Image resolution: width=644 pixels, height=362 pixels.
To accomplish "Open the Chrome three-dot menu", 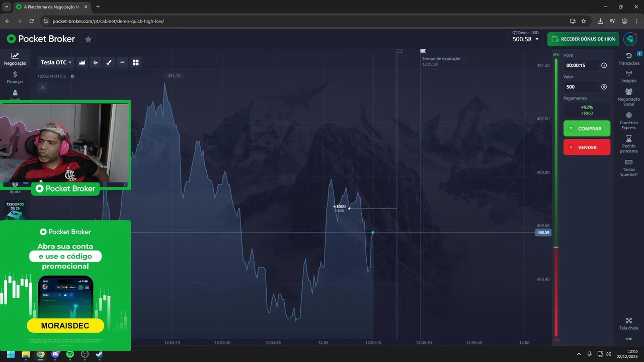I will pos(636,21).
